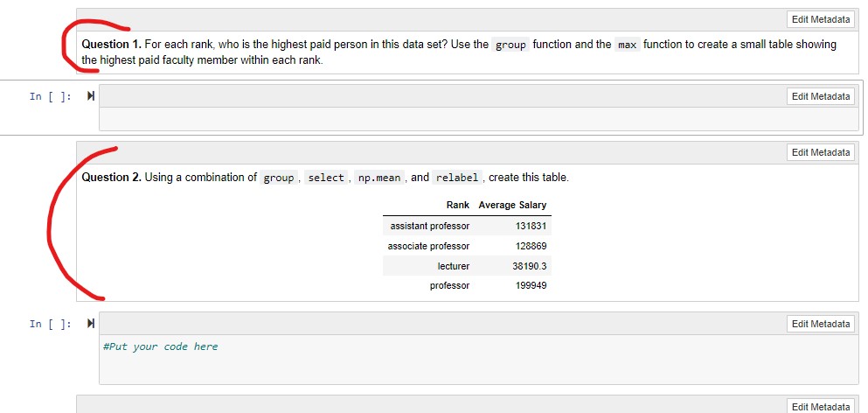Select the 'Question 1.' heading text
The image size is (868, 413).
tap(112, 45)
